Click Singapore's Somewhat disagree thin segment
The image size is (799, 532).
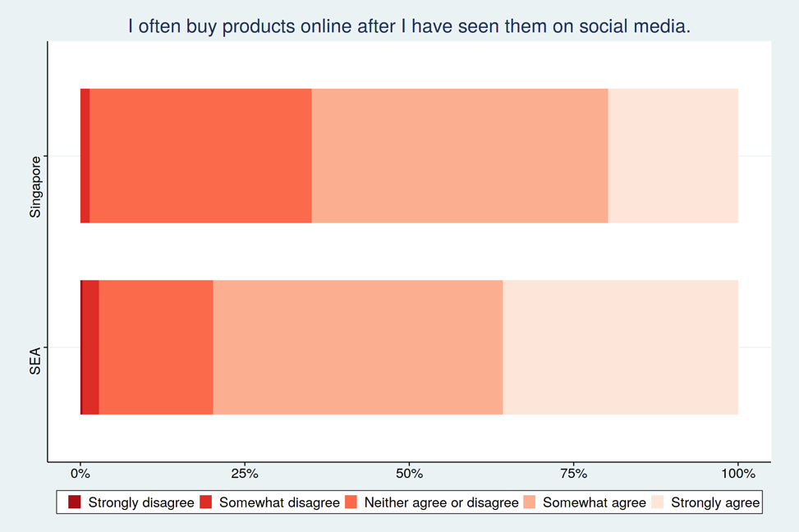pyautogui.click(x=85, y=156)
